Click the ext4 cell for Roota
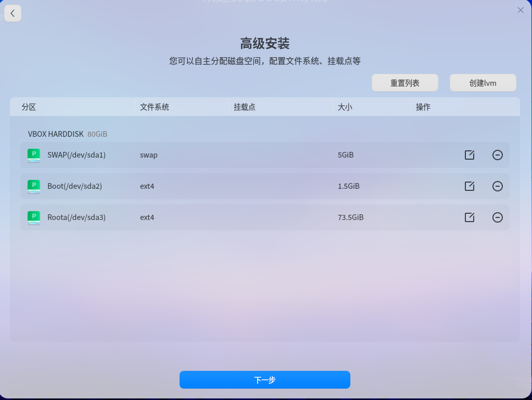Image resolution: width=532 pixels, height=400 pixels. coord(147,217)
